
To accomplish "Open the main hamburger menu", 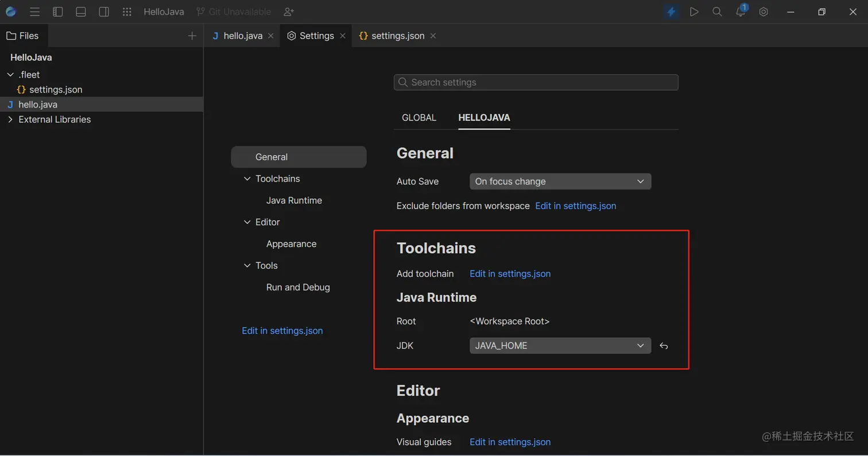I will pos(34,11).
